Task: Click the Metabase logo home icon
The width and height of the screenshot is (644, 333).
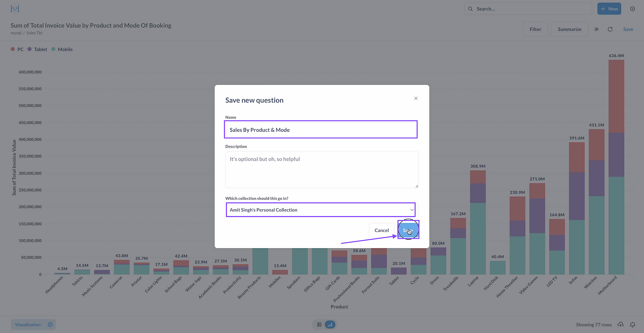Action: pyautogui.click(x=15, y=9)
